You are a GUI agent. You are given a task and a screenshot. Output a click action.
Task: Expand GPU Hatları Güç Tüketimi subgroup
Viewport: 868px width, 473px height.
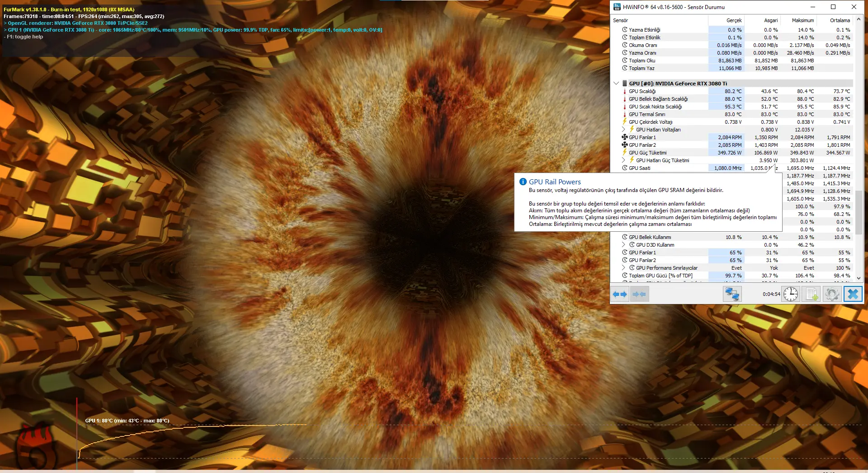(x=623, y=160)
